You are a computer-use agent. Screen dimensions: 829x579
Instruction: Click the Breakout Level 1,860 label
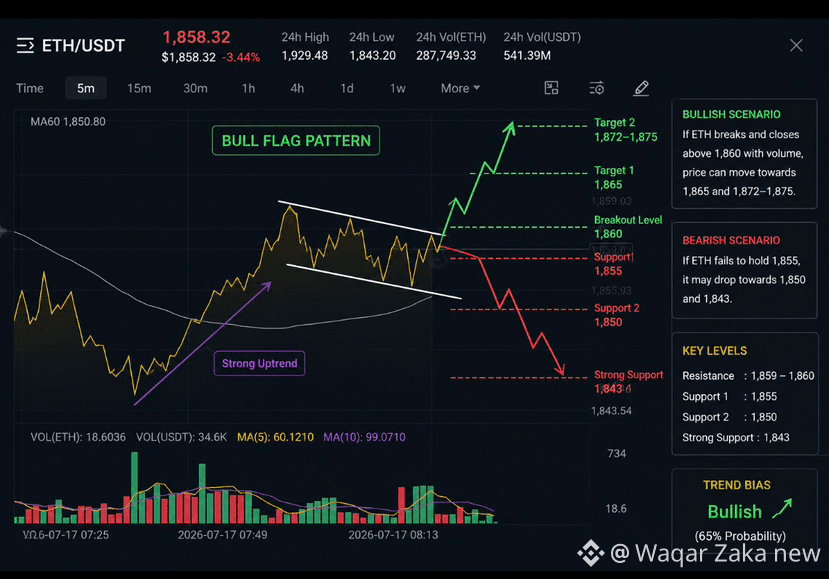[628, 227]
